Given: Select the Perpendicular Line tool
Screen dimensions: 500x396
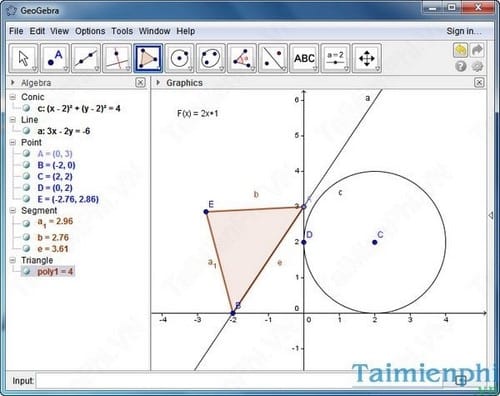Looking at the screenshot, I should [117, 58].
